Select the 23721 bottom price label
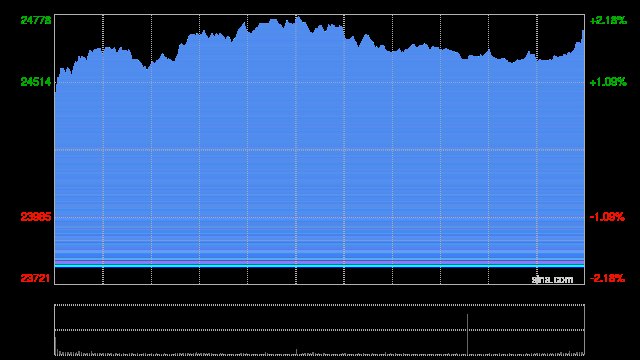Screen dimensions: 640x360 point(36,278)
